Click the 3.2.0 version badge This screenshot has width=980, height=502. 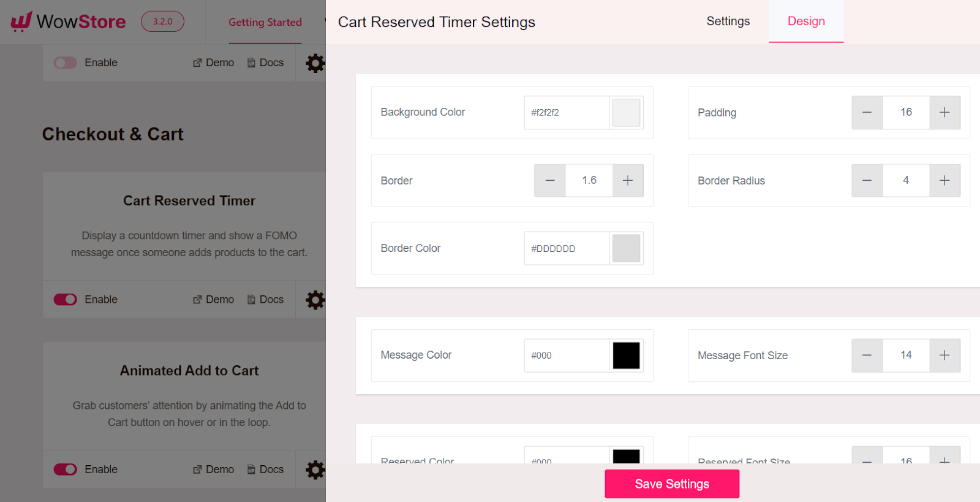pos(162,21)
